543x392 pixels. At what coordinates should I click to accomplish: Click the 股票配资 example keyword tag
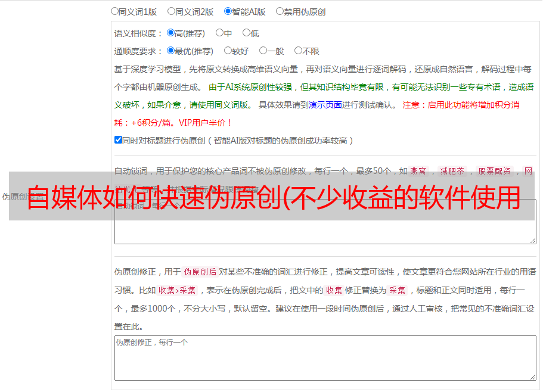coord(495,171)
